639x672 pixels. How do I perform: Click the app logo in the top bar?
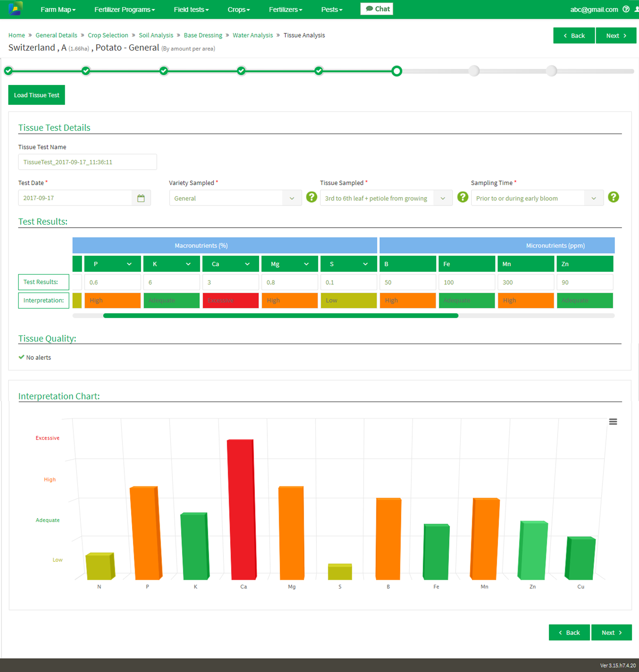pyautogui.click(x=15, y=9)
